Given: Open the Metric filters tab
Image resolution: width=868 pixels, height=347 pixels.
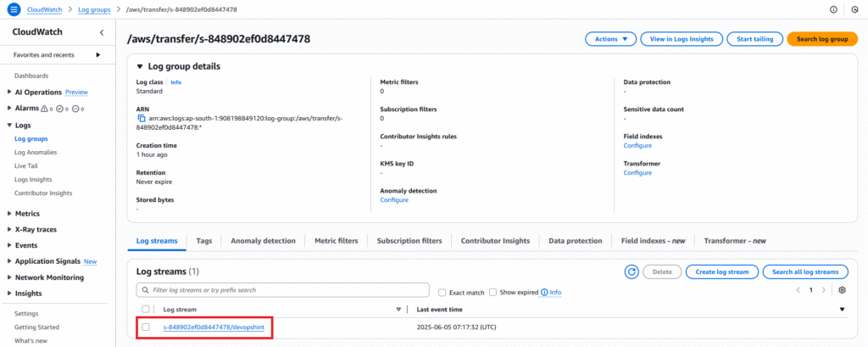Looking at the screenshot, I should (336, 241).
